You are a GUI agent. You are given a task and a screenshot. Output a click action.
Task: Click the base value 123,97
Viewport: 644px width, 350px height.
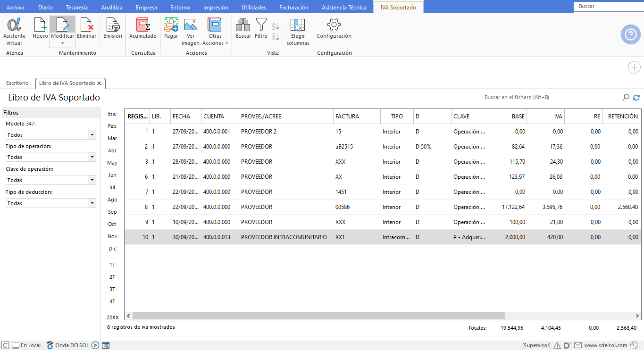tap(517, 177)
